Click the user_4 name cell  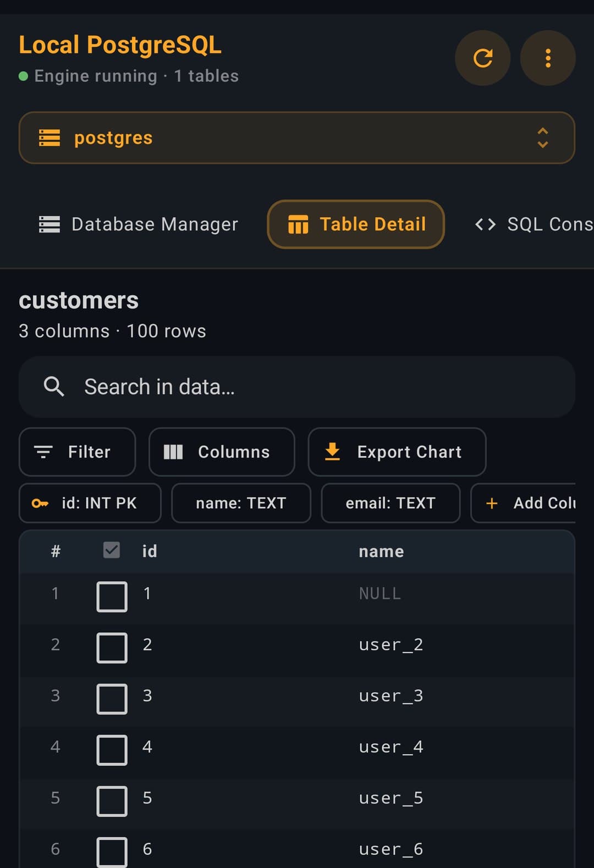coord(391,747)
